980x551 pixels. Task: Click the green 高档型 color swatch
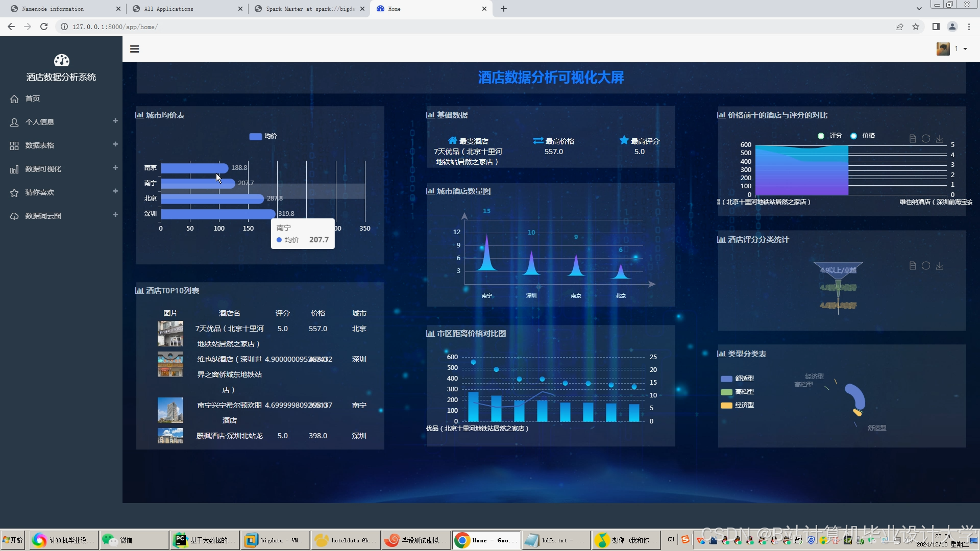[x=726, y=392]
